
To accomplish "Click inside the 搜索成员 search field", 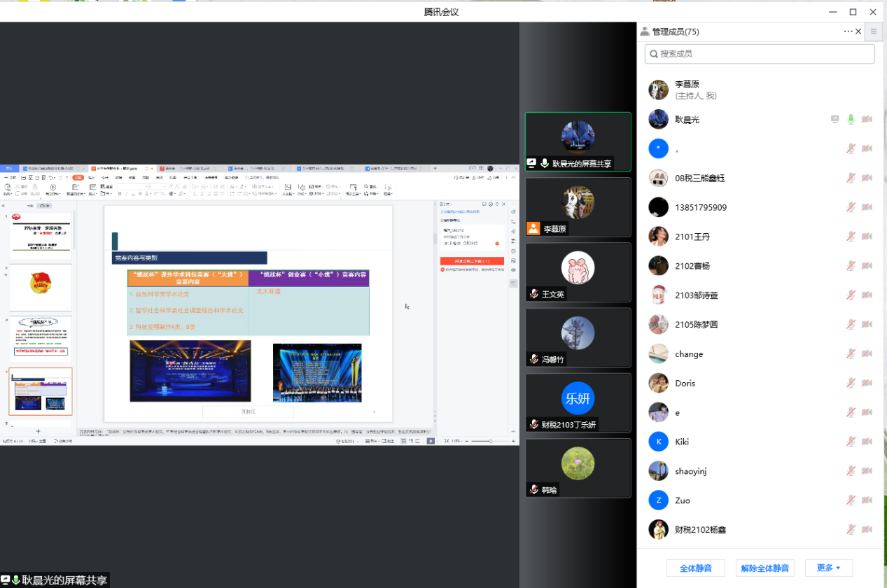I will (x=760, y=54).
